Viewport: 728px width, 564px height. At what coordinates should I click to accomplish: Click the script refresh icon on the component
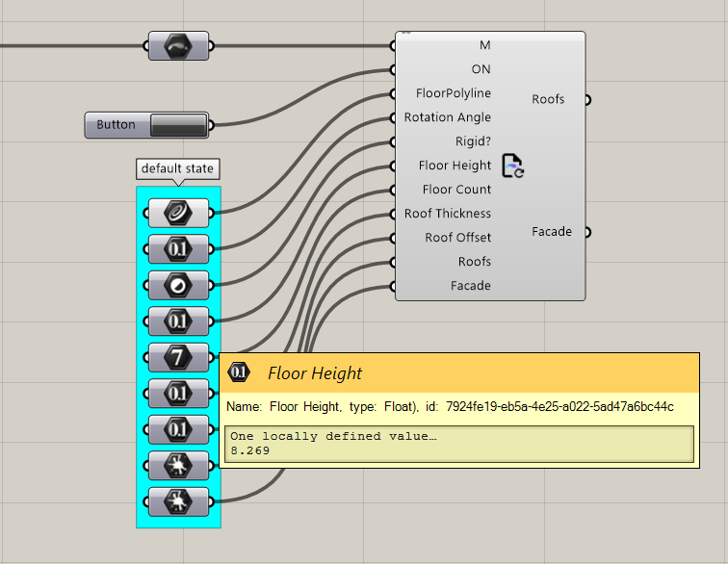tap(512, 166)
